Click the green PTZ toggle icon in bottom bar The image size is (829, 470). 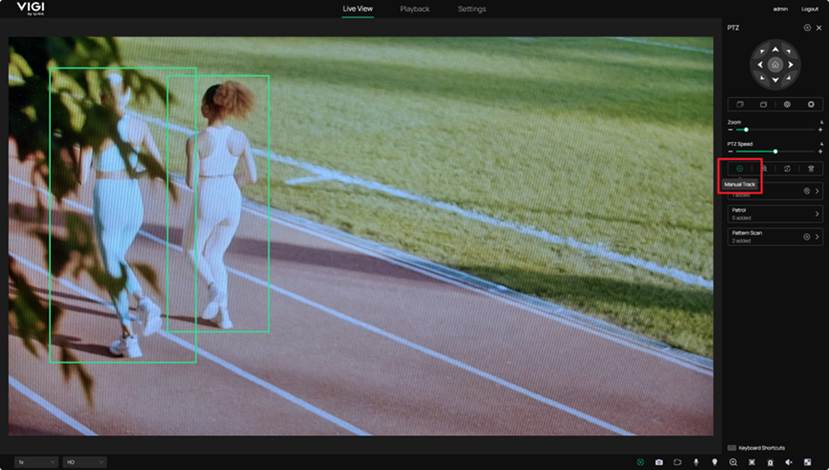[x=640, y=462]
